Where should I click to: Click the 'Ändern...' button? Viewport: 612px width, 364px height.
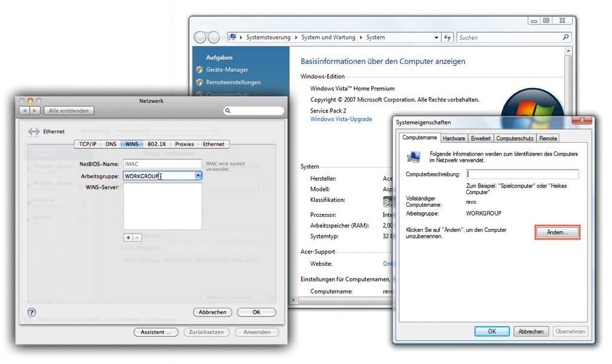557,232
